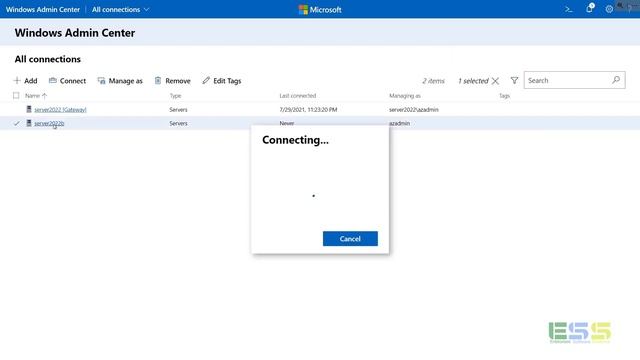Screen dimensions: 640x360
Task: Sort by the Name column header
Action: point(36,96)
